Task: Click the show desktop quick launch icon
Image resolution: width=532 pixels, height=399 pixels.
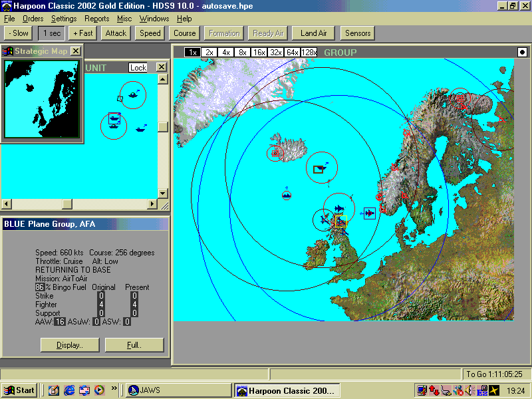Action: pos(54,390)
